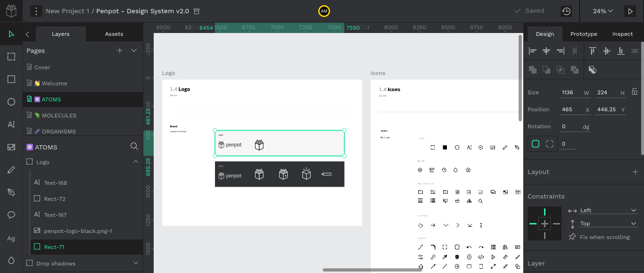Align vertical centers icon
The height and width of the screenshot is (273, 644).
click(607, 51)
